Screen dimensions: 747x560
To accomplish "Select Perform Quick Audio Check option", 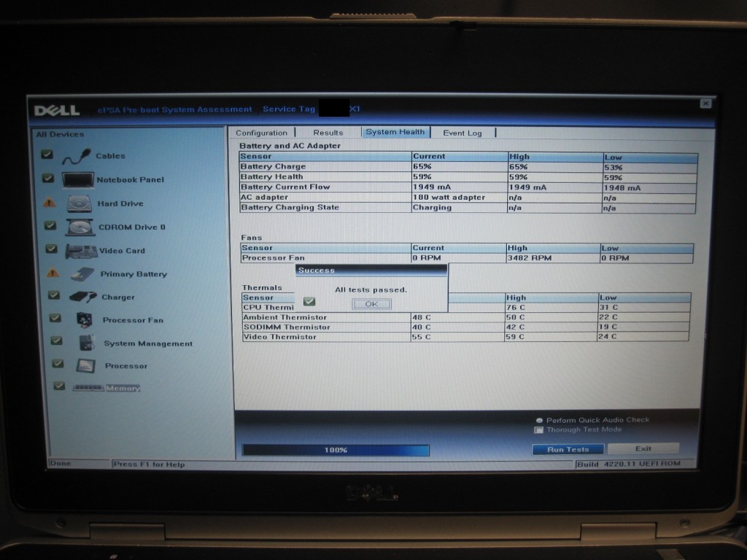I will tap(539, 421).
